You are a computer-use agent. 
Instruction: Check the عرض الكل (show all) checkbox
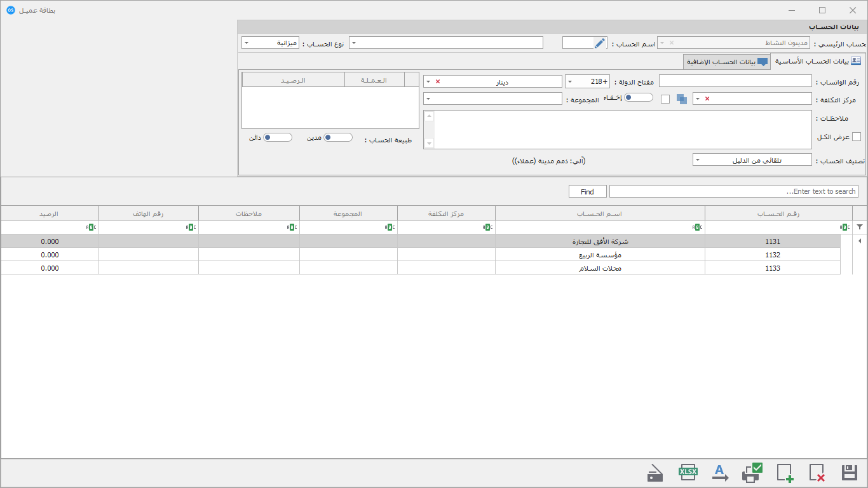857,137
